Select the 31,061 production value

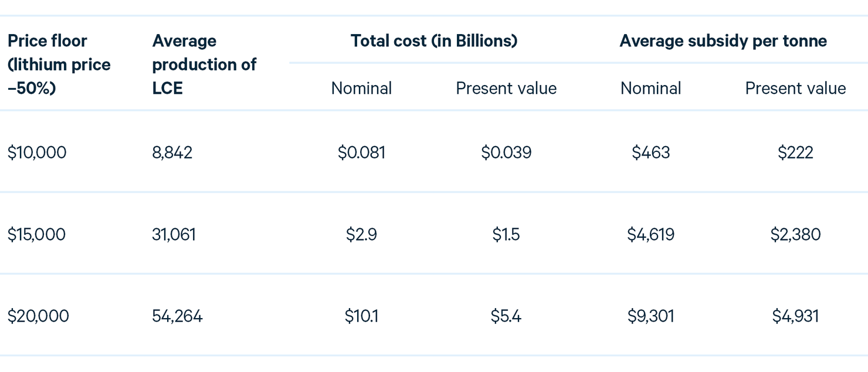coord(174,235)
